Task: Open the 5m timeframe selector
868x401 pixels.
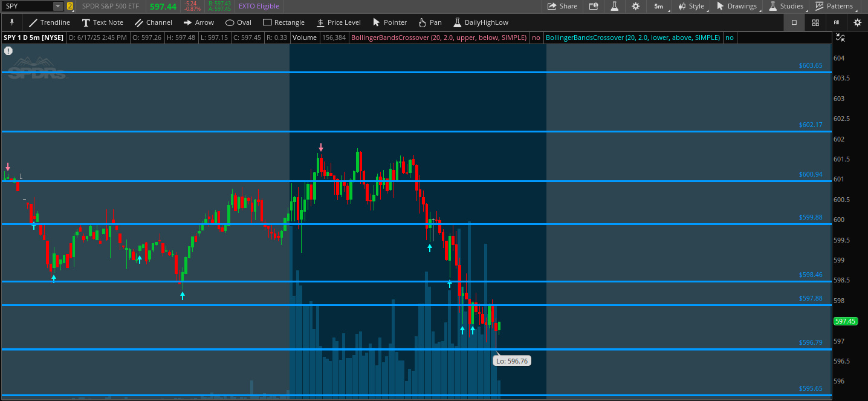Action: (658, 6)
